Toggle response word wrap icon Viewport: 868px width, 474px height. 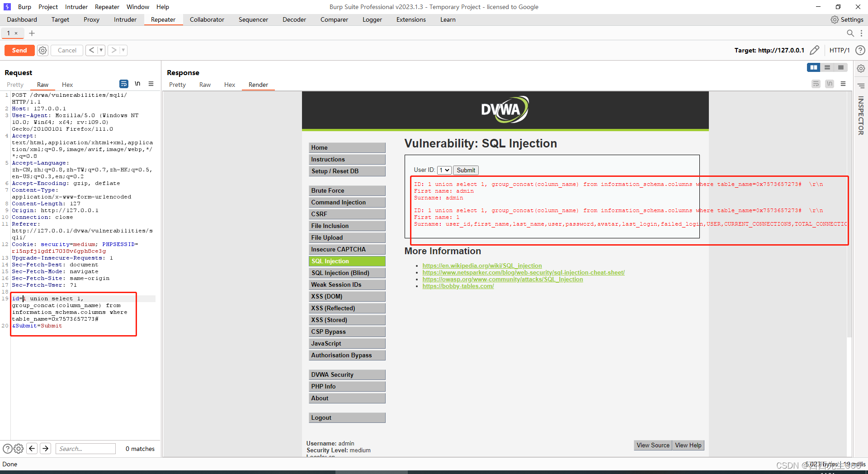click(x=816, y=84)
